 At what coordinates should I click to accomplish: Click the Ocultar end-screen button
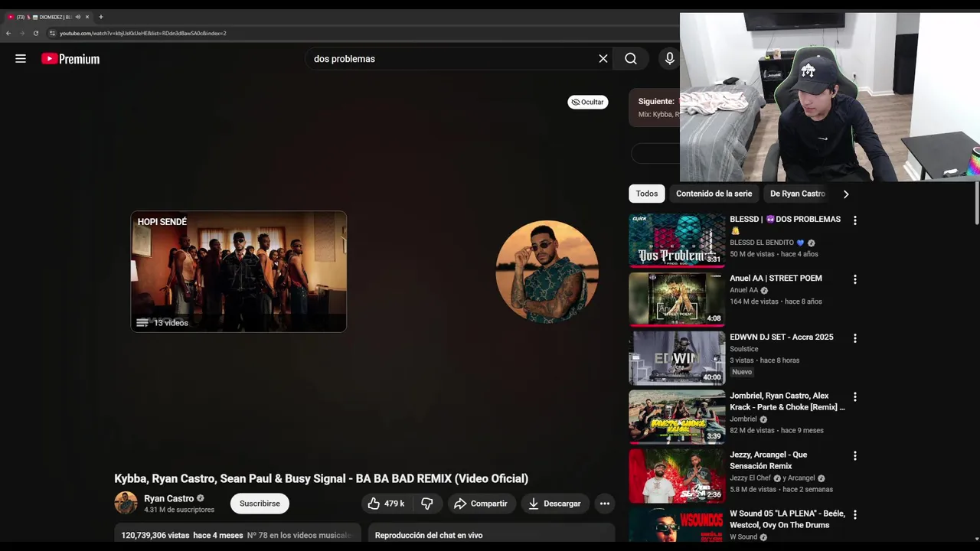pos(588,102)
